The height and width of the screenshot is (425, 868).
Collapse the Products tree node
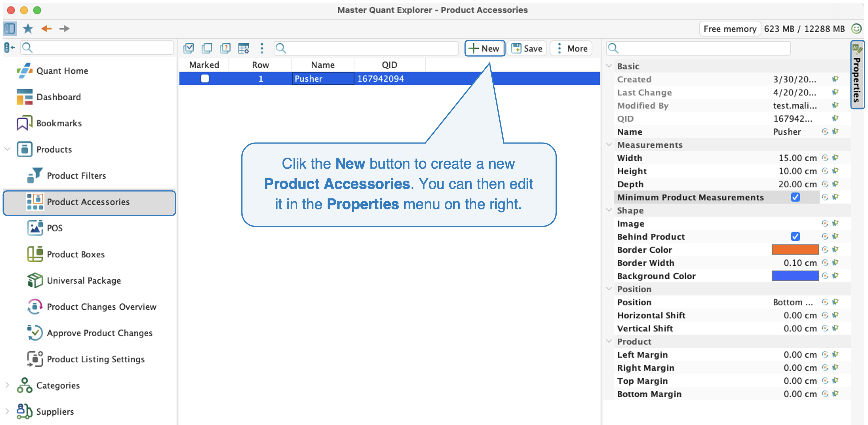7,149
